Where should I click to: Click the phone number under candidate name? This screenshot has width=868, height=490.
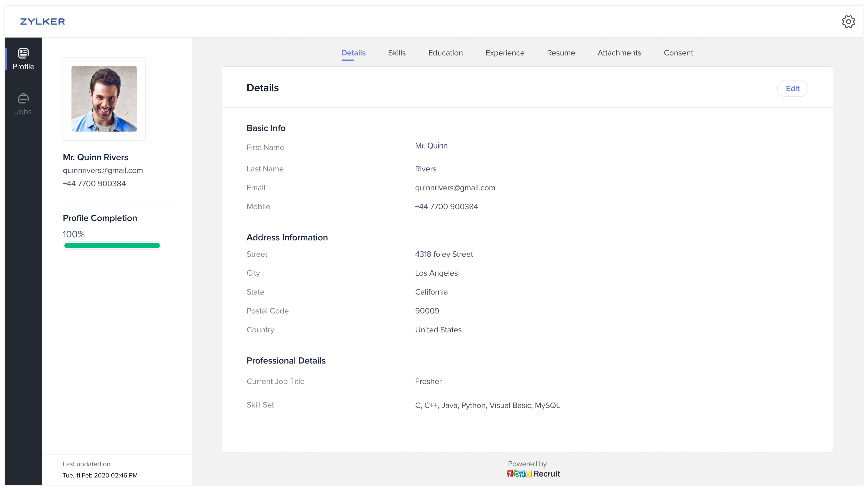(x=94, y=183)
